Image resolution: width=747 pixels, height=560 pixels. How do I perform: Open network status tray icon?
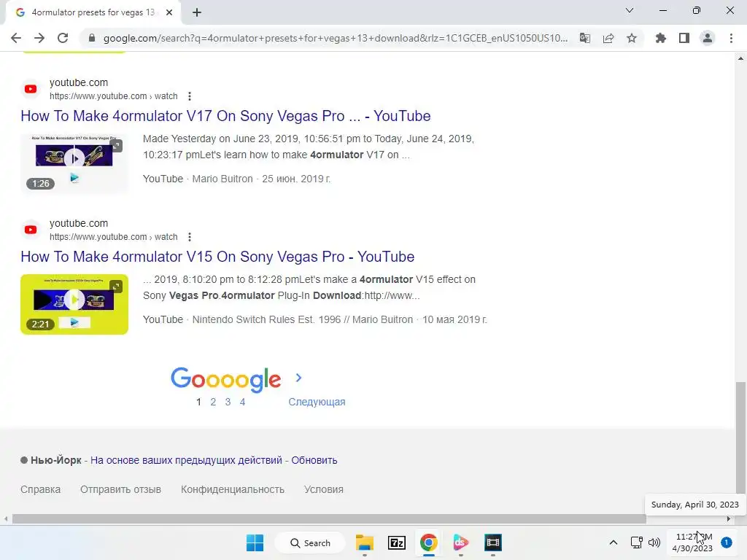point(636,542)
